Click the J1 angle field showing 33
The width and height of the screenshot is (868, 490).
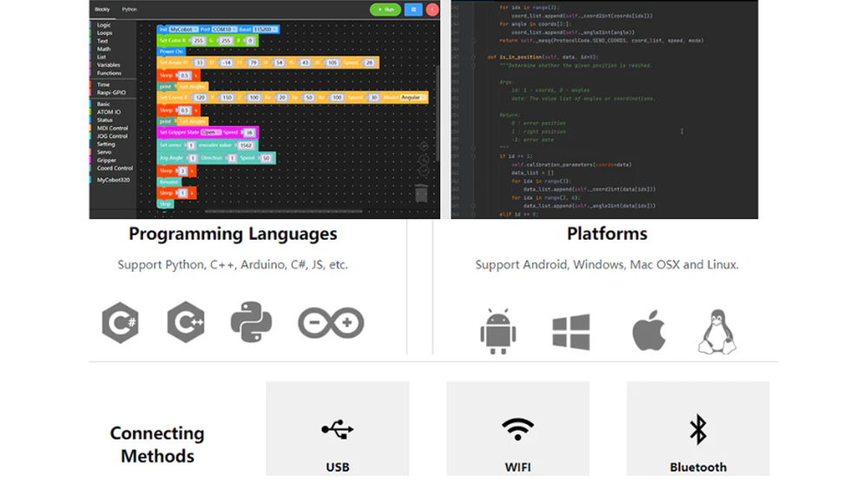[x=200, y=63]
